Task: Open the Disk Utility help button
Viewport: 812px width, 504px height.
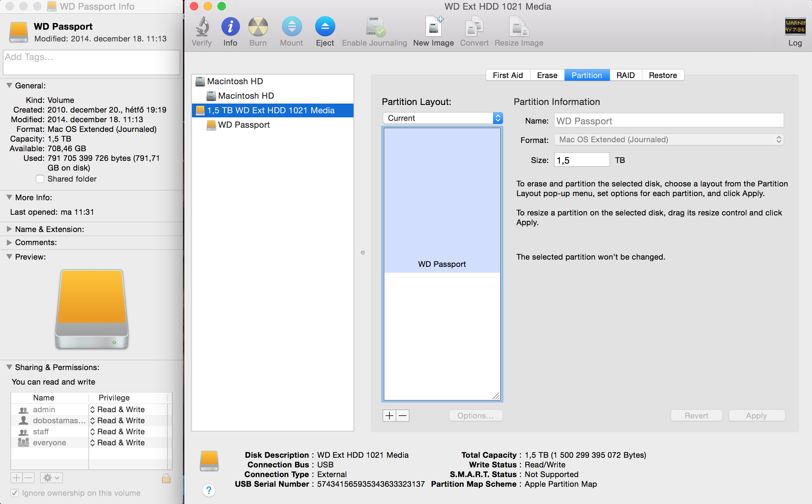Action: (209, 490)
